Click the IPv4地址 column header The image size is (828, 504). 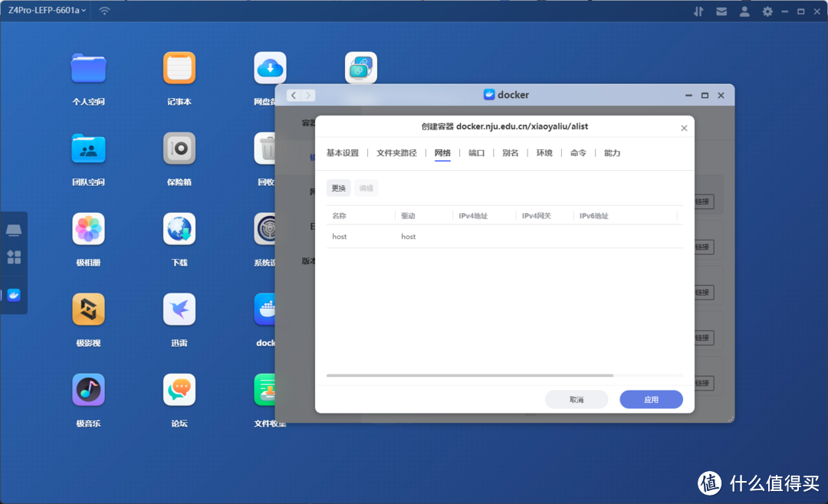(x=473, y=216)
